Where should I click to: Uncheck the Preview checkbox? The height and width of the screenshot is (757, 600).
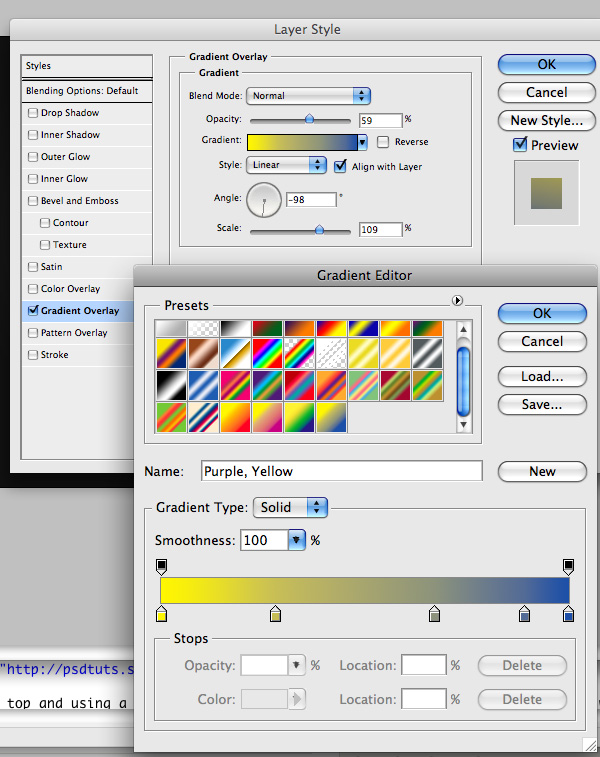520,145
